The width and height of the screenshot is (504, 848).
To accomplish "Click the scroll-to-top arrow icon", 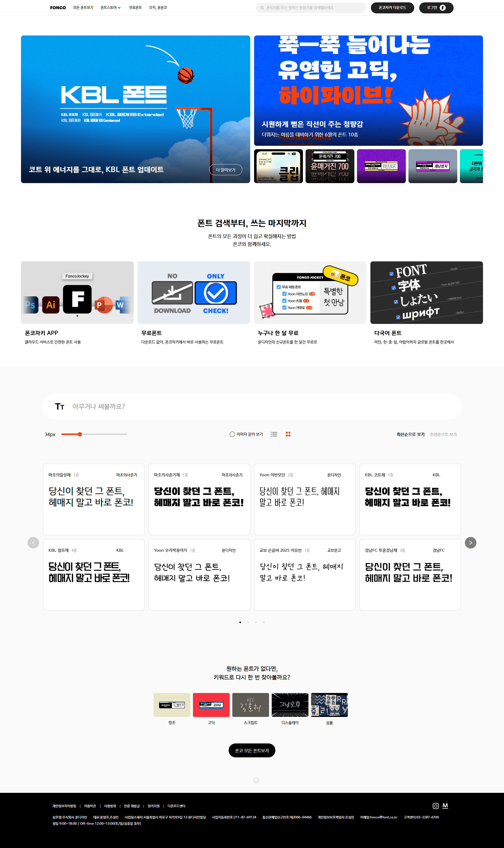I will click(256, 780).
